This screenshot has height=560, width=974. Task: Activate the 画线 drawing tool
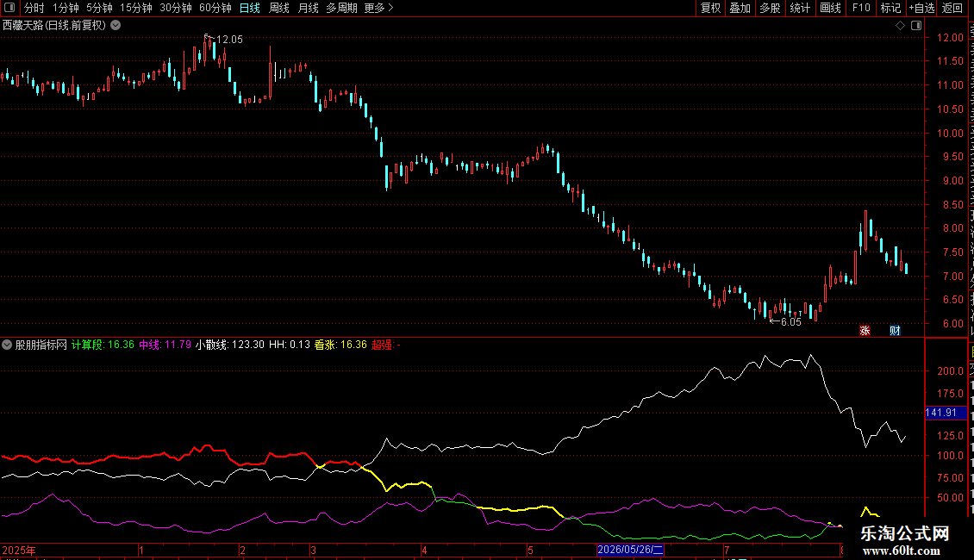[x=830, y=8]
